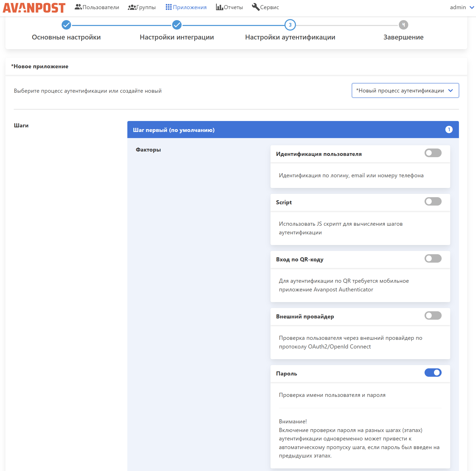This screenshot has width=476, height=471.
Task: Click text Проверка имени пользователя и пароля
Action: [332, 395]
